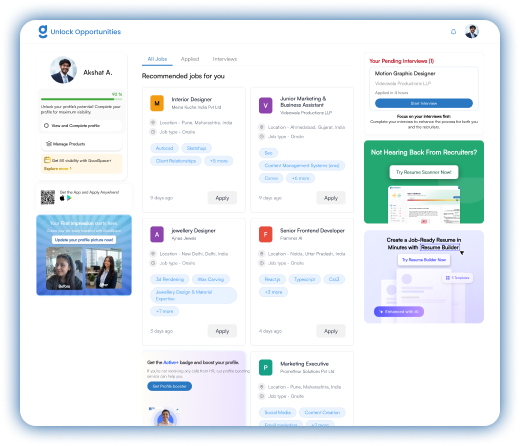This screenshot has height=446, width=520.
Task: Click the Unlock Opportunities logo icon
Action: point(43,32)
